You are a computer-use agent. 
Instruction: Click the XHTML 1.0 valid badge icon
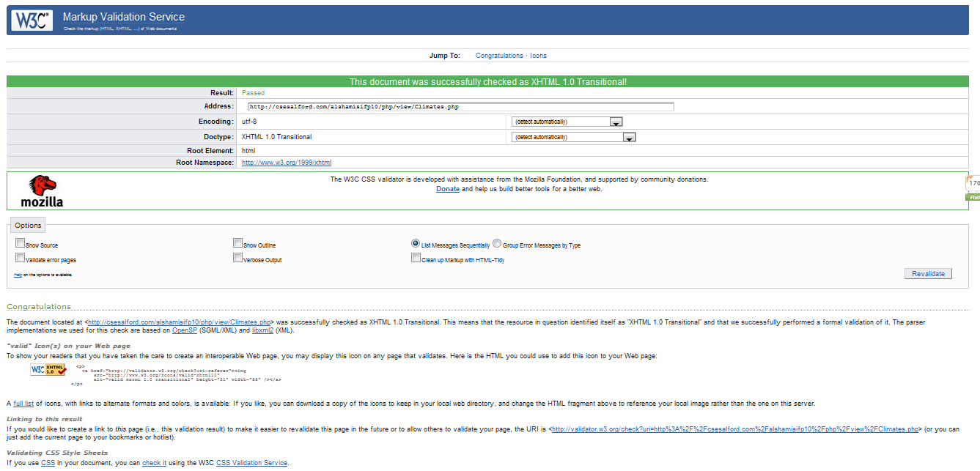(48, 370)
